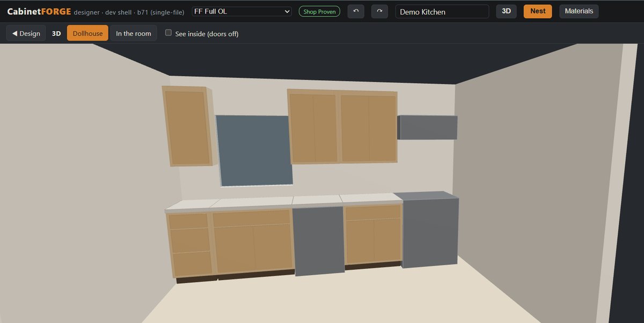This screenshot has width=644, height=323.
Task: Select the gray range appliance at right end
Action: pyautogui.click(x=429, y=230)
